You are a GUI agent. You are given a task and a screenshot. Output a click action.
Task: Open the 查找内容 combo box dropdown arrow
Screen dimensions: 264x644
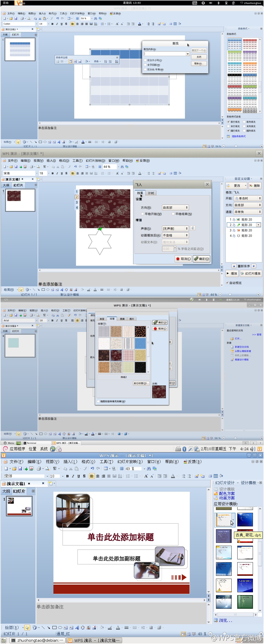188,54
